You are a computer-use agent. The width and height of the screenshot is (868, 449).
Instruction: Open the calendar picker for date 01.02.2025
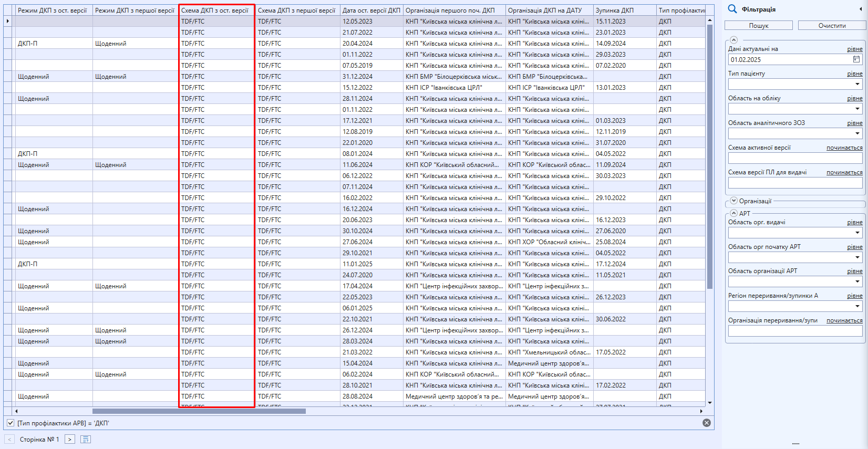(x=856, y=59)
